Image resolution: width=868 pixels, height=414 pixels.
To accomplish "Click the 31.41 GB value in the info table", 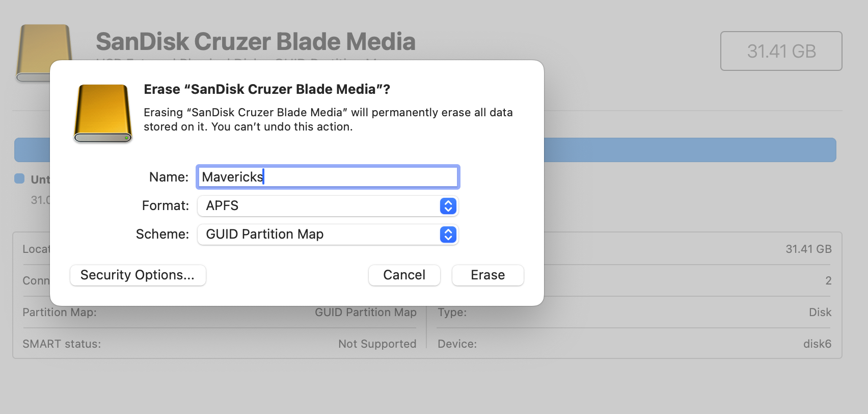I will tap(808, 249).
